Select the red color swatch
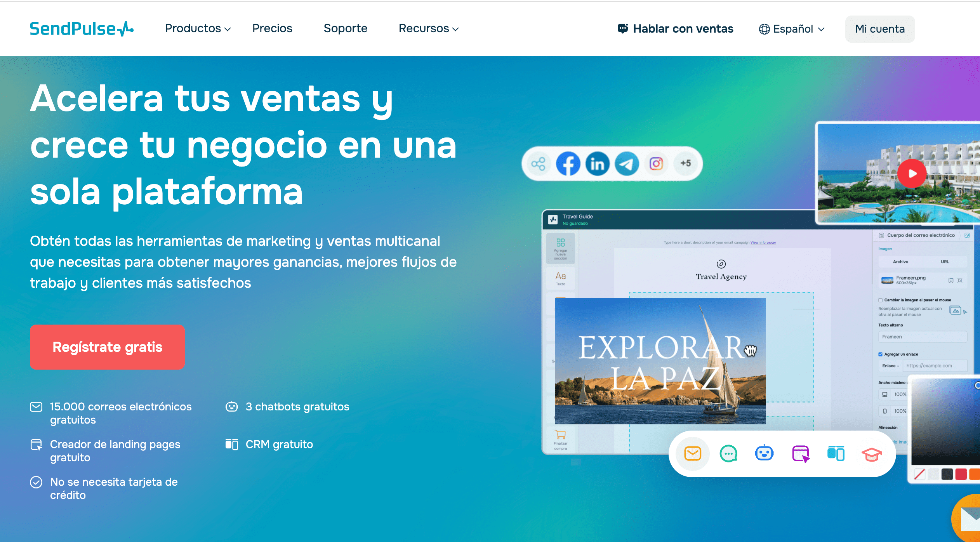Screen dimensions: 980x542 point(961,474)
